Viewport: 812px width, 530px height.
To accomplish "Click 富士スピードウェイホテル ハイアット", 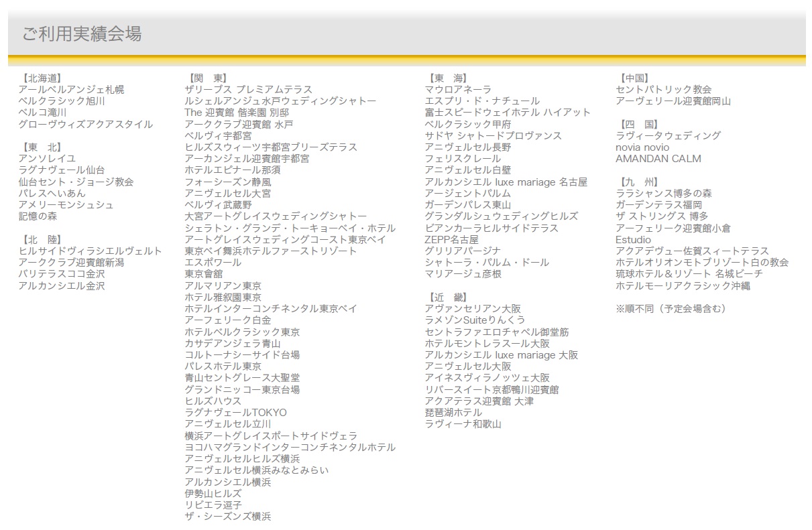I will click(508, 112).
